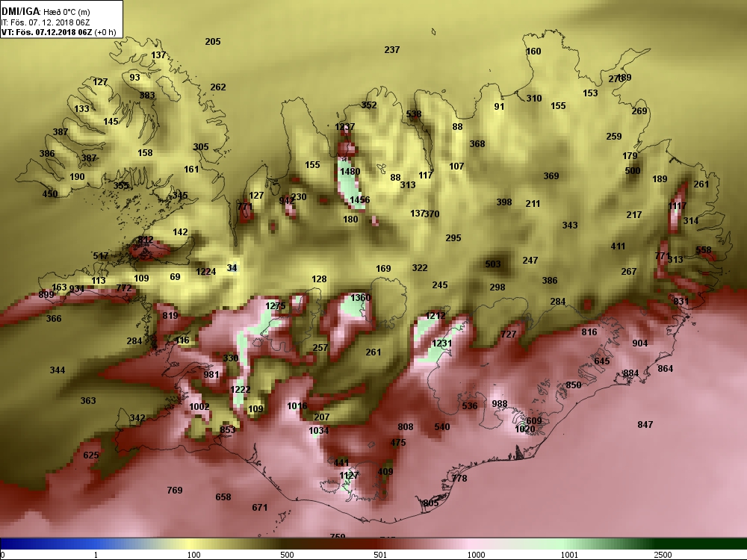Click the map value '1480' on the green patch
The height and width of the screenshot is (560, 747).
pos(350,172)
